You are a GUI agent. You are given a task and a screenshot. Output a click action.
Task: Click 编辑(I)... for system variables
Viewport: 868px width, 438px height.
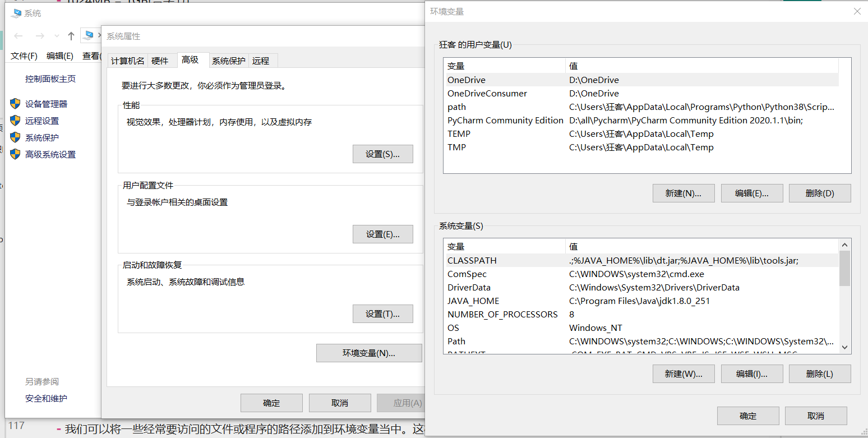(x=751, y=374)
